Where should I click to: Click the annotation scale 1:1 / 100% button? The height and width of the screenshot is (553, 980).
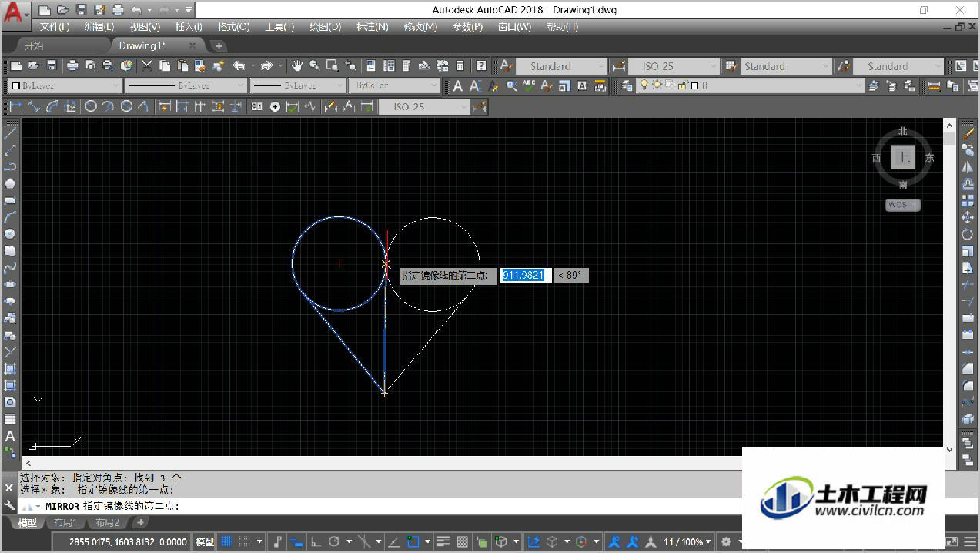pyautogui.click(x=686, y=541)
